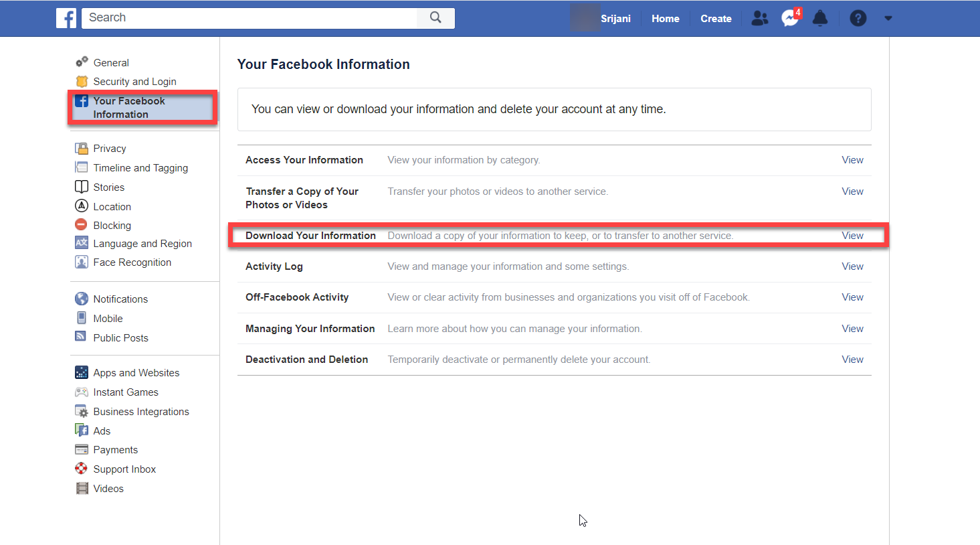Go to Home in the top bar

(x=665, y=18)
